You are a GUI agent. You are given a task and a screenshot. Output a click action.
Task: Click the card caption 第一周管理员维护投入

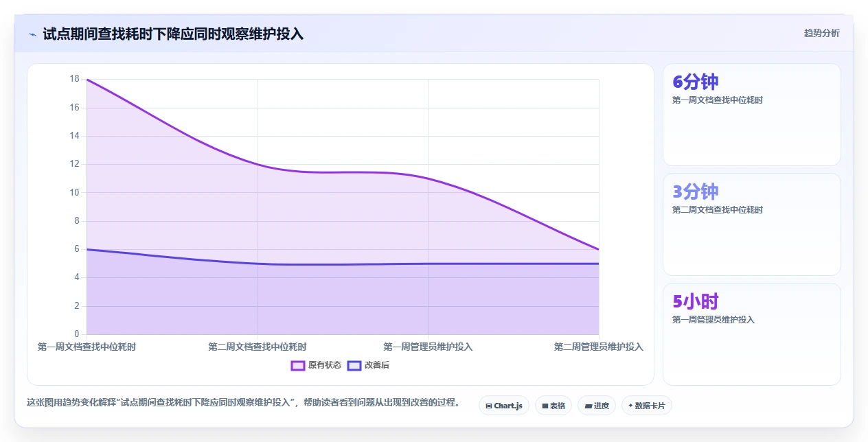click(713, 320)
